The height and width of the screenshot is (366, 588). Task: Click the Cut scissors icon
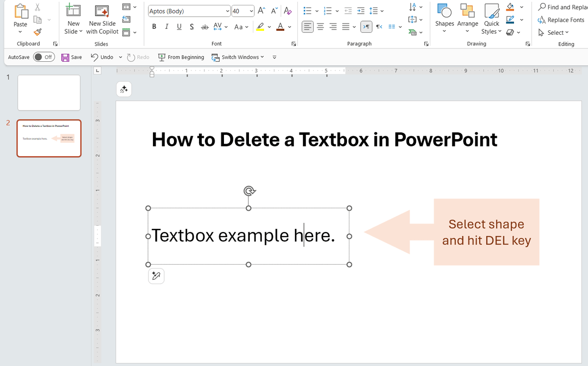coord(38,7)
